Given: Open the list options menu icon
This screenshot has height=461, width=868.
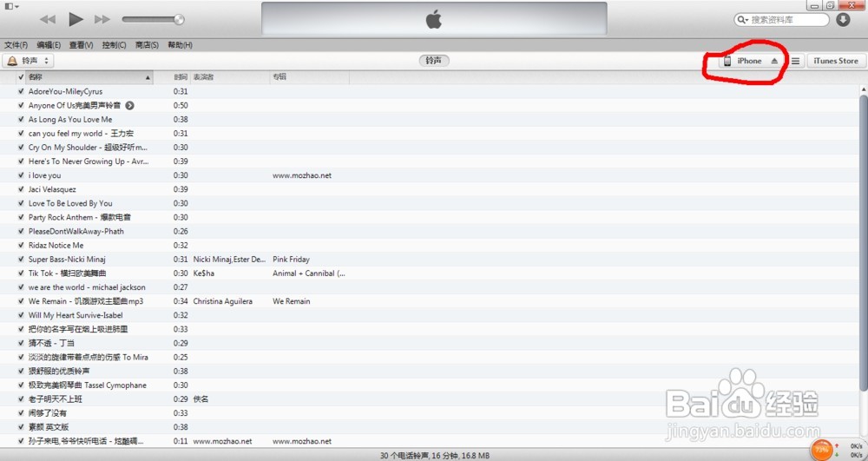Looking at the screenshot, I should point(795,61).
